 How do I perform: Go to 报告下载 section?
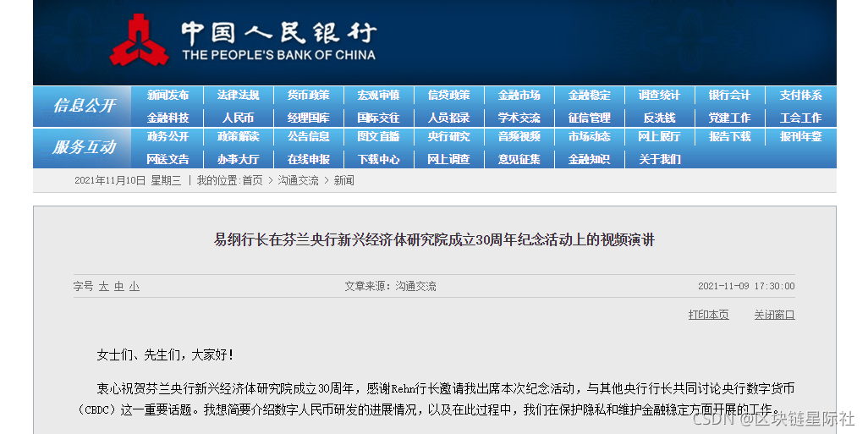point(729,137)
